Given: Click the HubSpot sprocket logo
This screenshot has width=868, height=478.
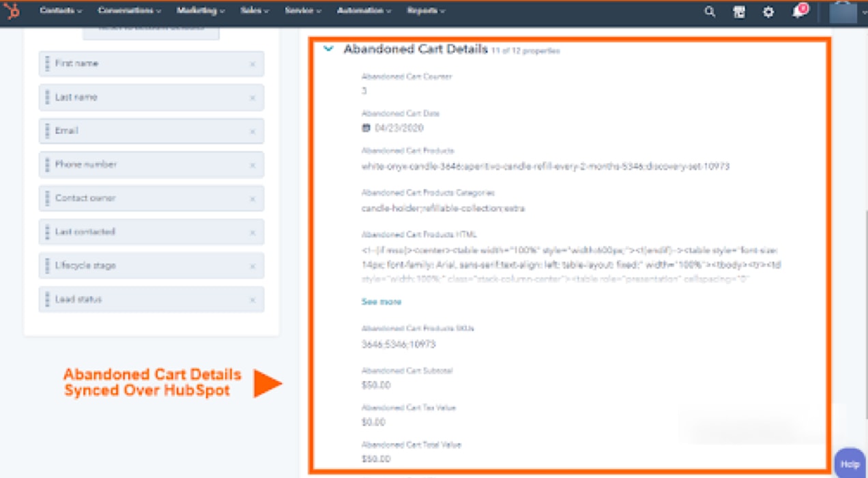Looking at the screenshot, I should coord(12,11).
